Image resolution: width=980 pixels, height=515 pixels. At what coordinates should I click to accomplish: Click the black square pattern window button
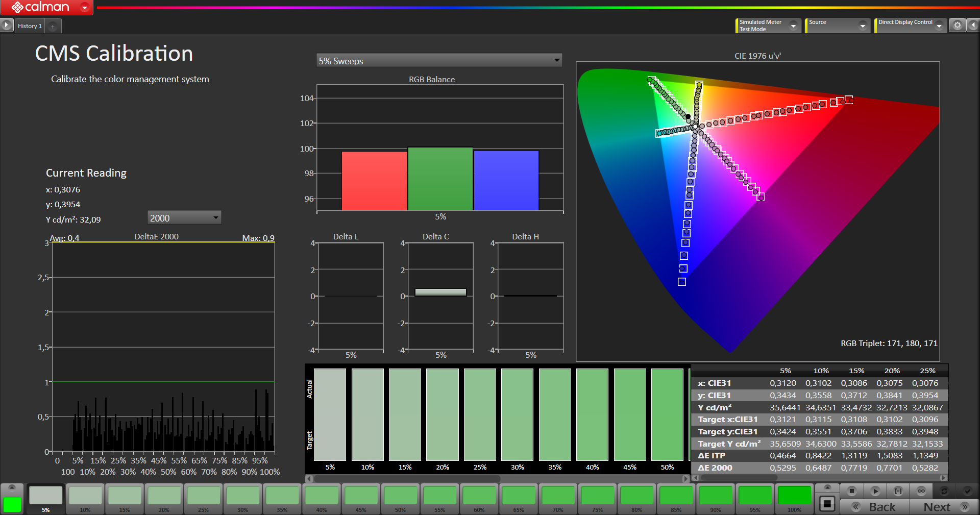[x=827, y=504]
